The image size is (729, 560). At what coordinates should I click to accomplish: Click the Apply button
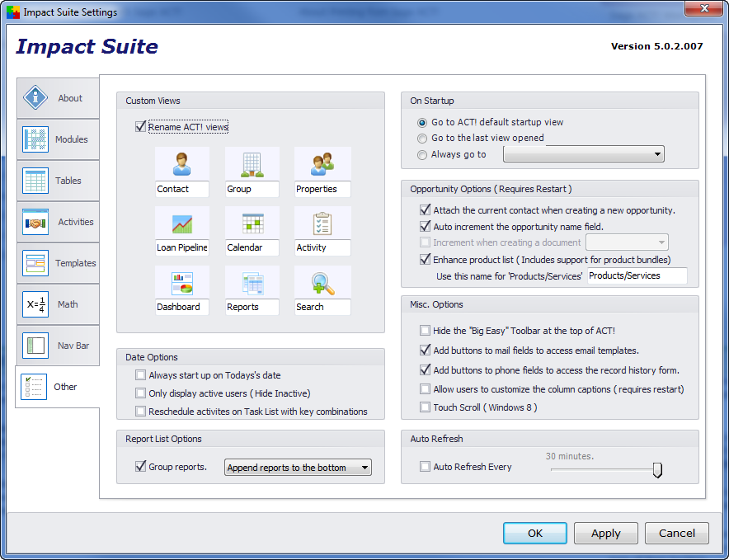606,533
